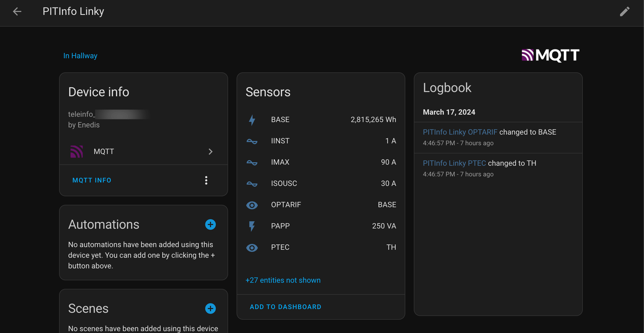Click the IINST current wave icon
The width and height of the screenshot is (644, 333).
click(252, 141)
